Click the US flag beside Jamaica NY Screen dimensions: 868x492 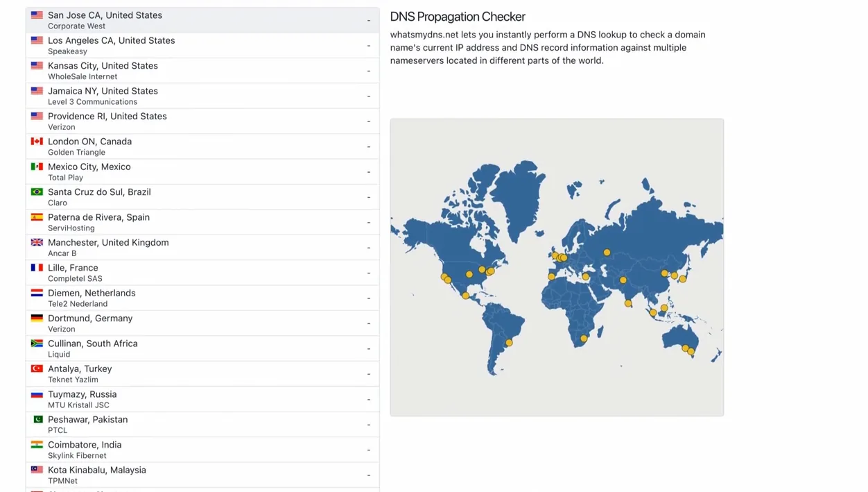pyautogui.click(x=37, y=91)
